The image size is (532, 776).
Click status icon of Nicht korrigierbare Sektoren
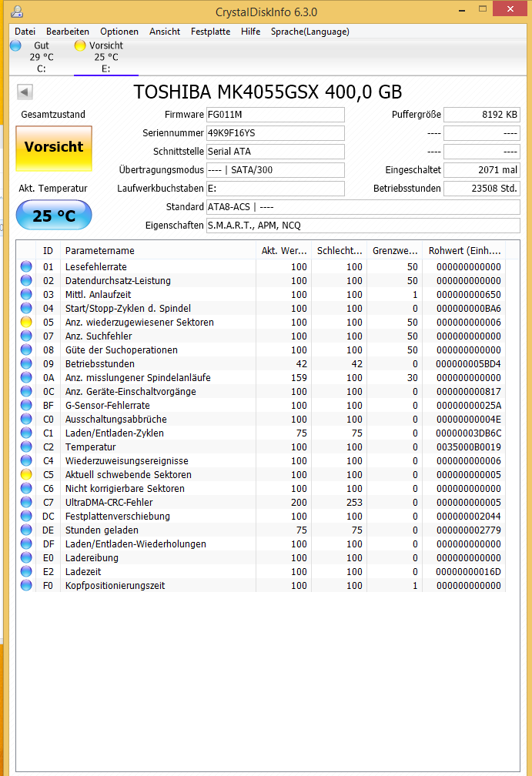[x=26, y=488]
